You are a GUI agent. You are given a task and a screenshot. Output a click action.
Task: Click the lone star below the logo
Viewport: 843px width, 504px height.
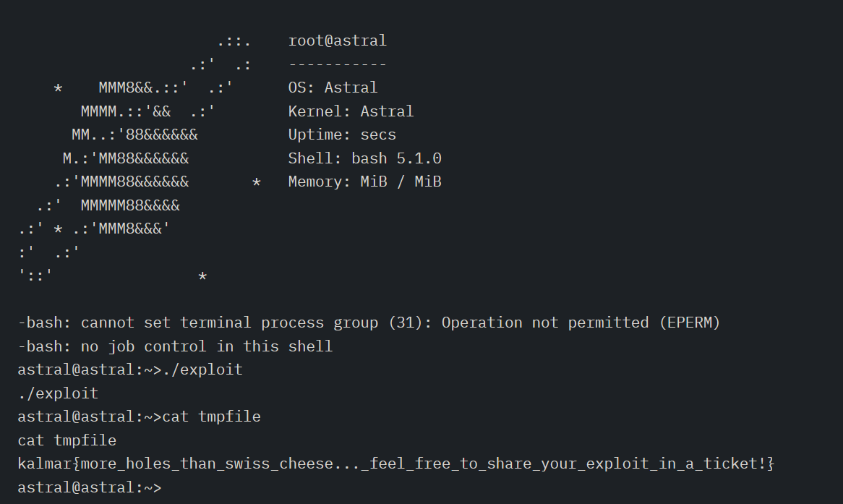coord(202,278)
